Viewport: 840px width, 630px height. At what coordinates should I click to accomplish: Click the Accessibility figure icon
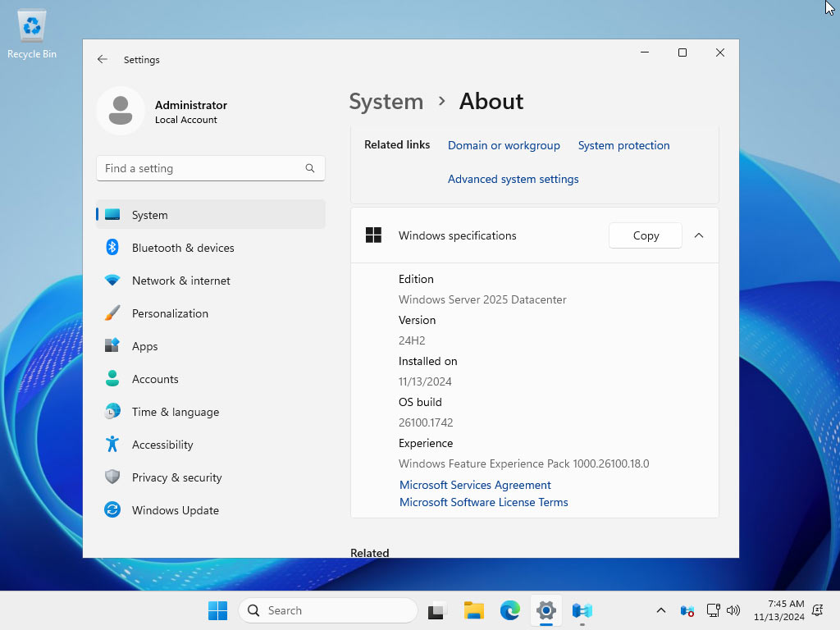click(112, 444)
